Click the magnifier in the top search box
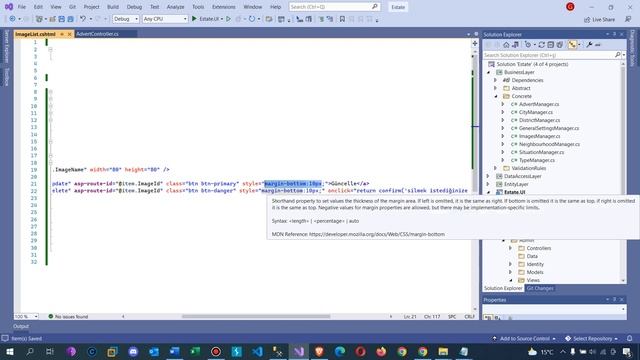Viewport: 640px width, 360px height. [x=375, y=7]
